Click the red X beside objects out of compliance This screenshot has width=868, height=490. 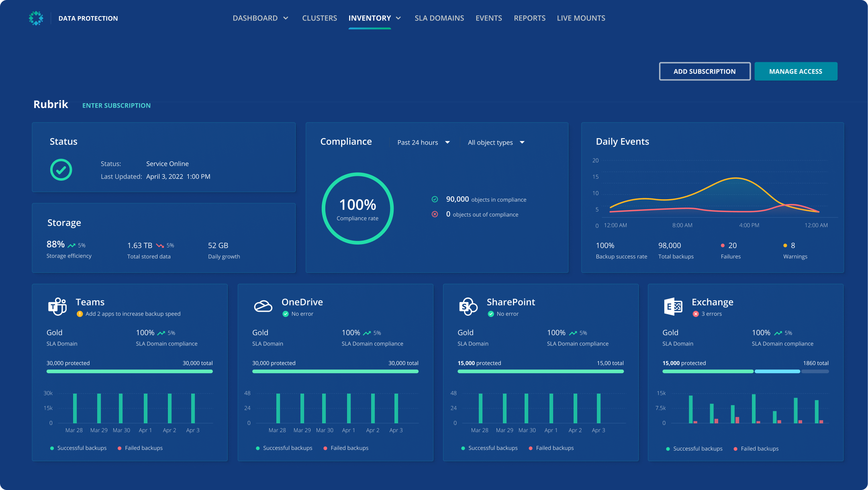(435, 214)
